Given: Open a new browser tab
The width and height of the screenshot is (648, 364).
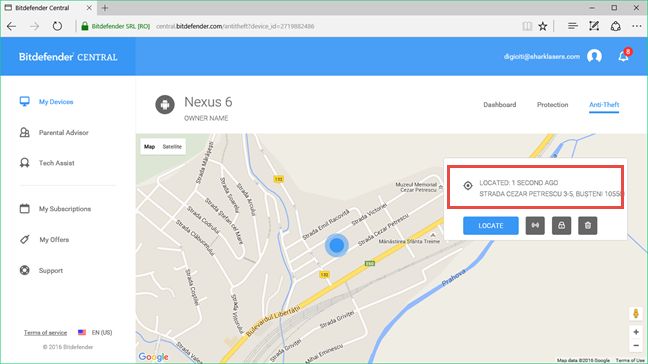Looking at the screenshot, I should coord(105,8).
